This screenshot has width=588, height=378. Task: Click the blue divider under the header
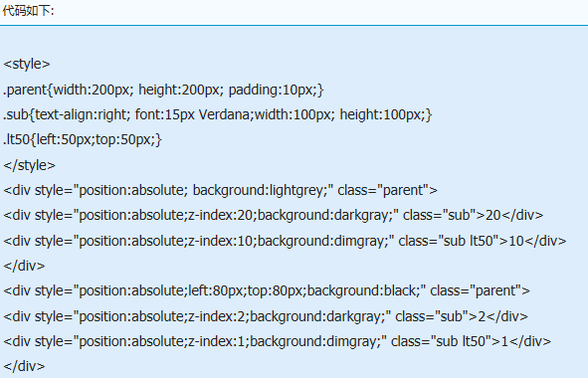click(x=294, y=26)
